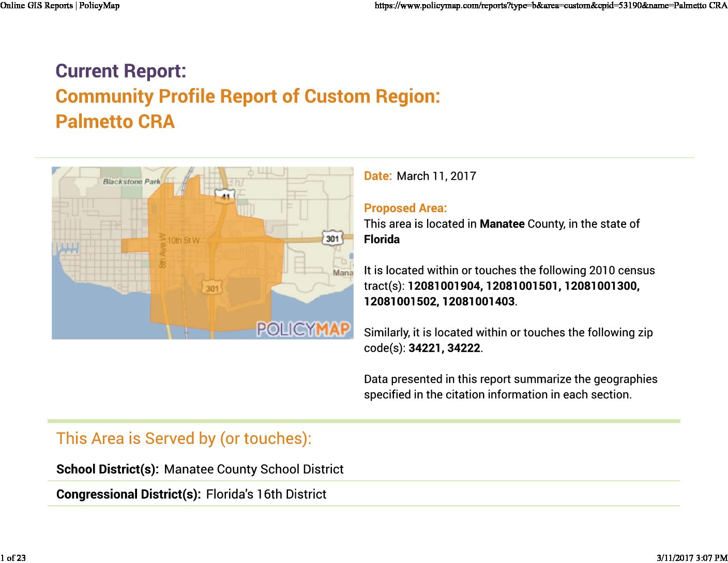Click census tract number 12081001501

point(523,286)
